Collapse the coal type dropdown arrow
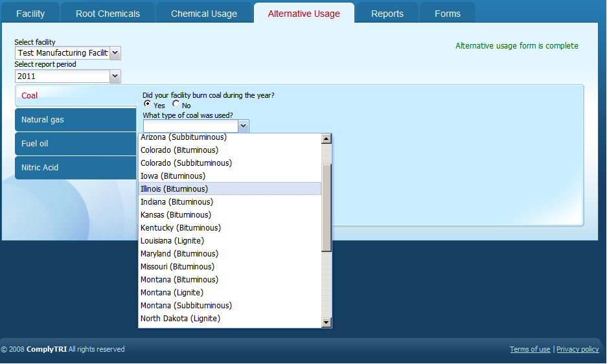This screenshot has width=607, height=364. click(243, 126)
